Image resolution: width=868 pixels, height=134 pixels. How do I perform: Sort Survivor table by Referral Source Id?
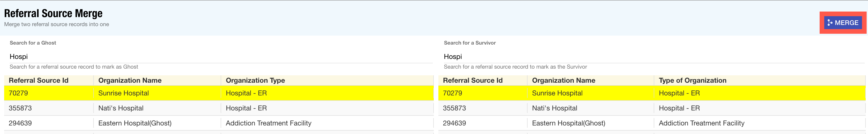pyautogui.click(x=472, y=80)
